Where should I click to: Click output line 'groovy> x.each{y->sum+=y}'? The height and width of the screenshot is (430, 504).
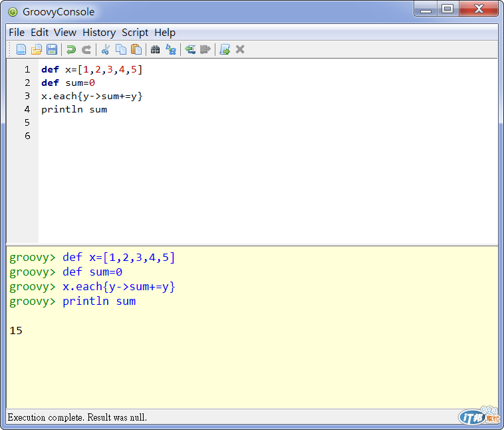[92, 287]
